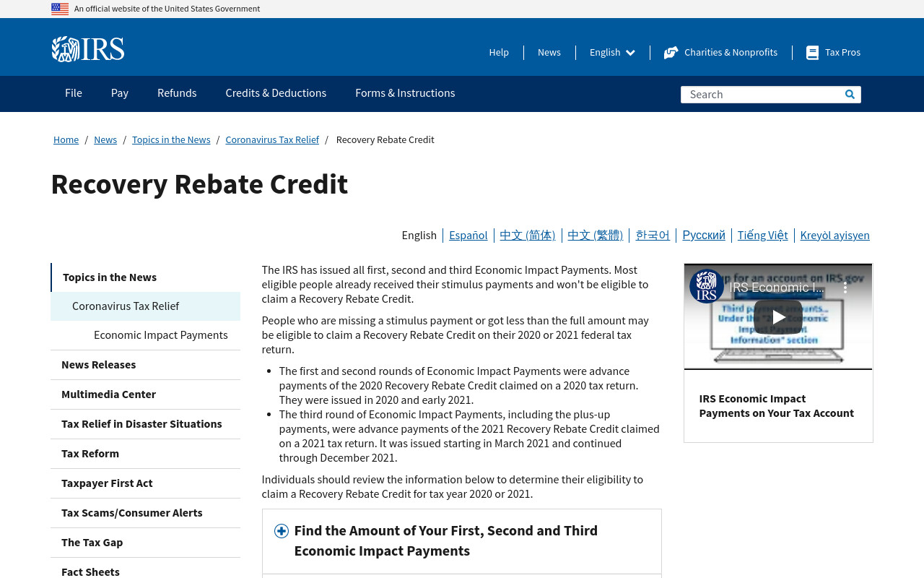Switch page language to 中文 (繁體)
Viewport: 924px width, 578px height.
click(x=595, y=235)
